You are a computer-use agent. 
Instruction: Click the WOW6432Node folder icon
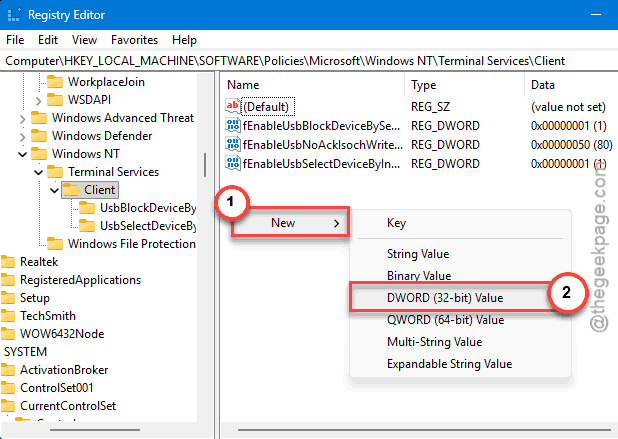click(8, 334)
